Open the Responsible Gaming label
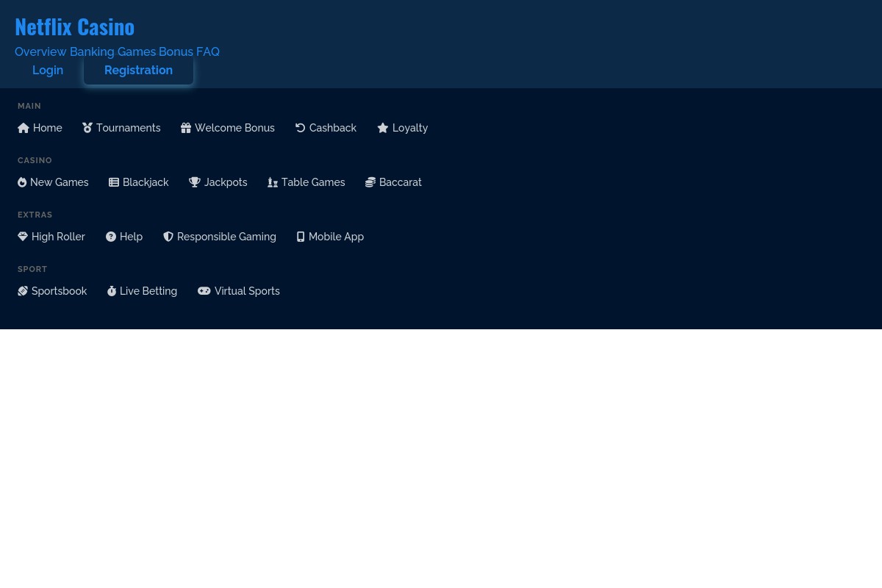This screenshot has width=882, height=588. (226, 237)
